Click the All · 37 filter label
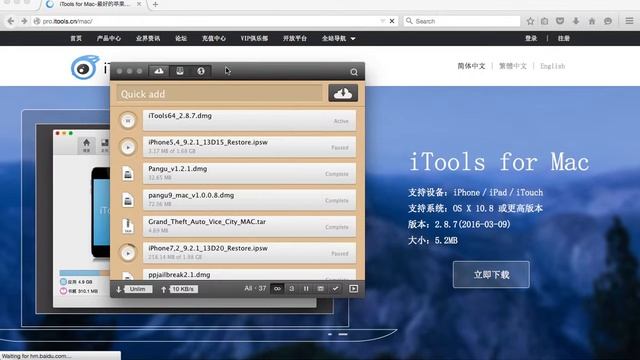 coord(255,289)
